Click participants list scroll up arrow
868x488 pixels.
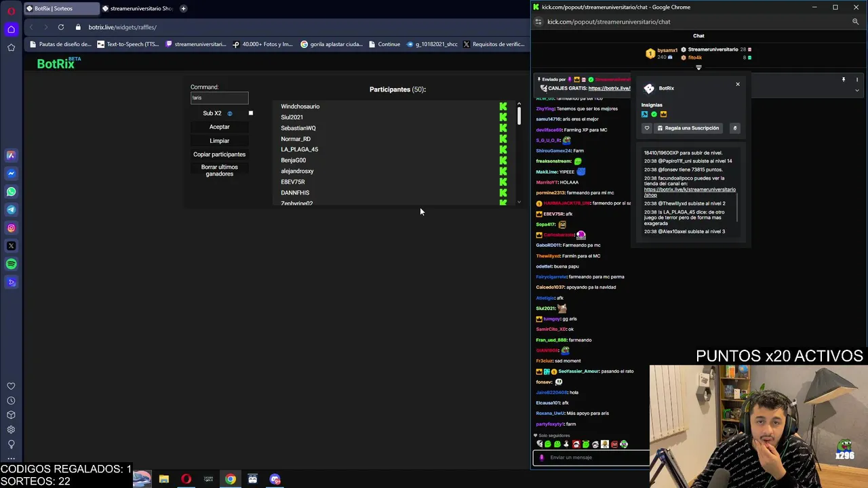(519, 104)
